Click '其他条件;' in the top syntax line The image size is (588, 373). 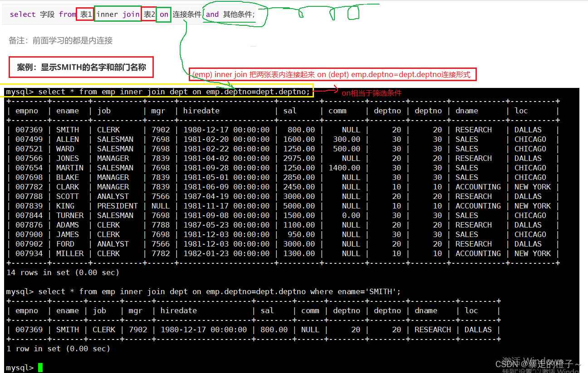(239, 15)
